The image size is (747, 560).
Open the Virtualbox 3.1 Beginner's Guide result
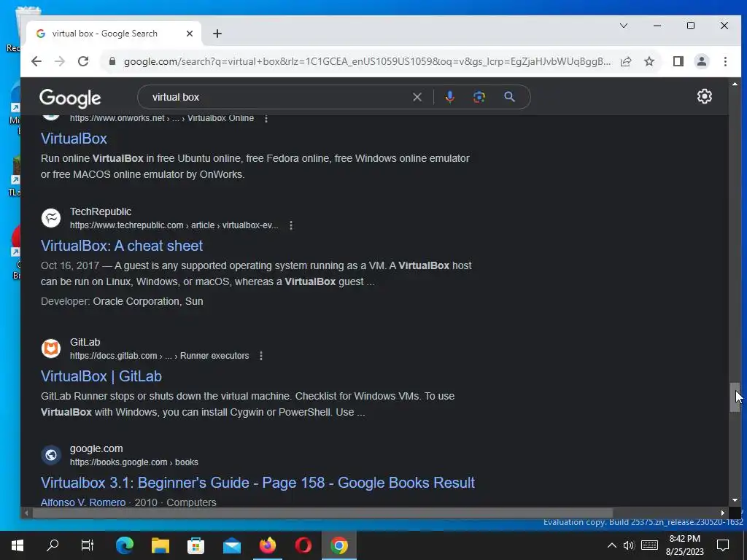pyautogui.click(x=258, y=483)
